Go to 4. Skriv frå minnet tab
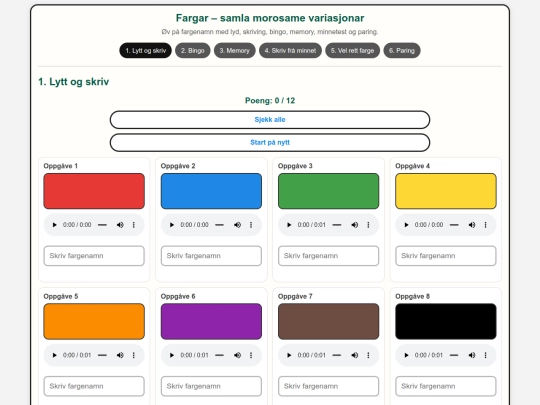Image resolution: width=540 pixels, height=405 pixels. 290,51
